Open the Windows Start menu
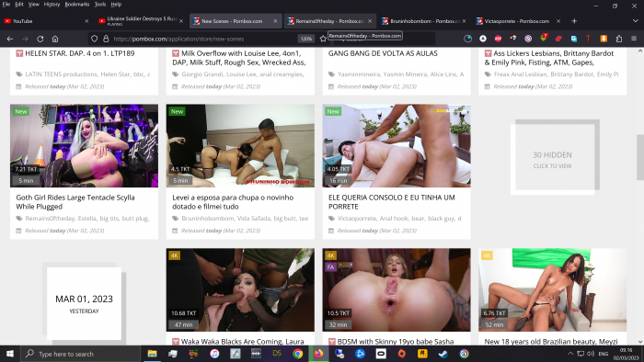Screen dimensions: 644x362 (x=9, y=354)
